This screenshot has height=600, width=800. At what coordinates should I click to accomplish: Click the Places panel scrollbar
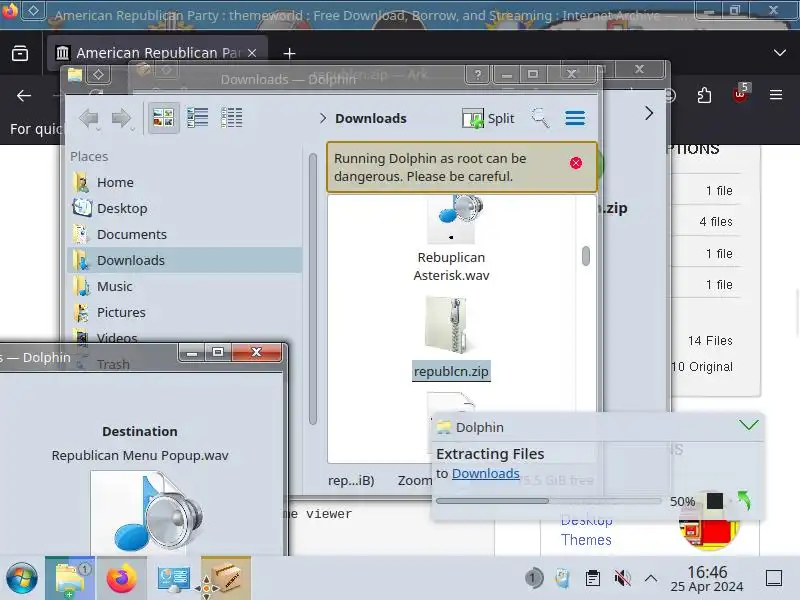pyautogui.click(x=313, y=289)
